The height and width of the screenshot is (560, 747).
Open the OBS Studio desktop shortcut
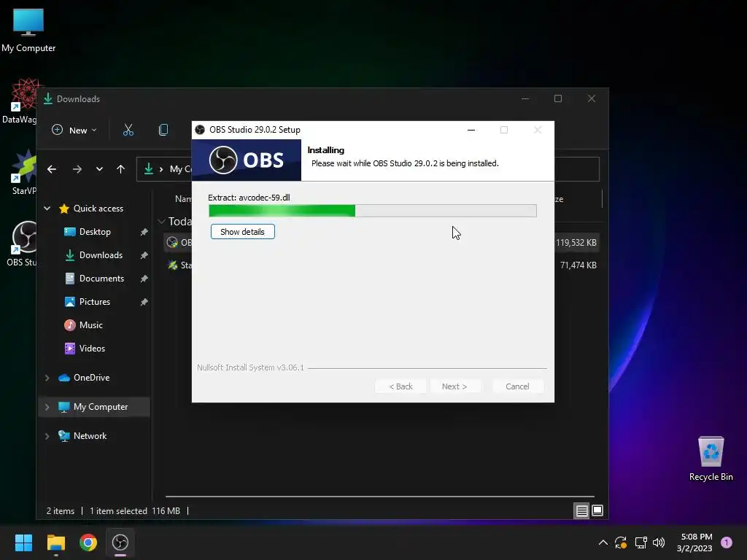click(22, 244)
